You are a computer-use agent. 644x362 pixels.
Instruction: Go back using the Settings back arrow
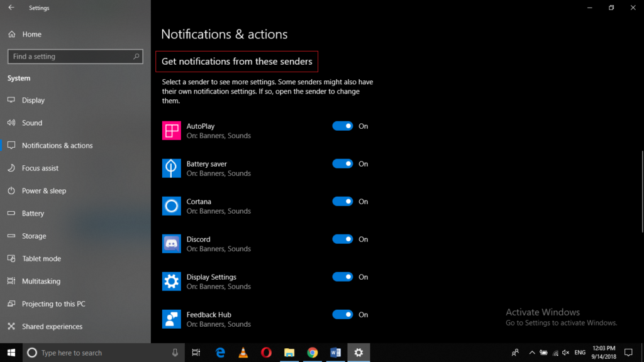11,8
